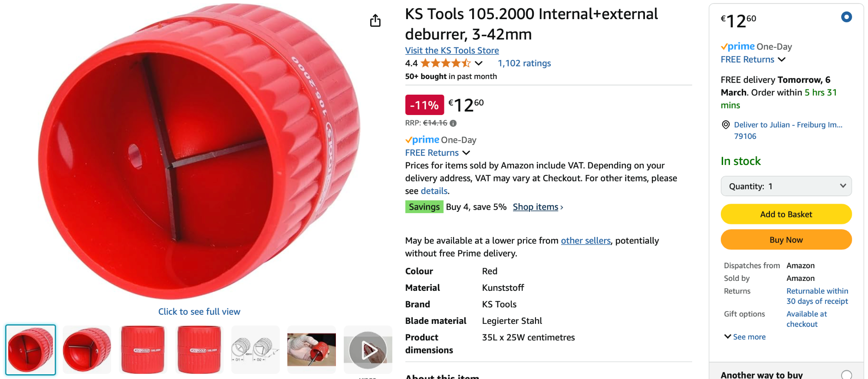The width and height of the screenshot is (868, 379).
Task: Open the other sellers link
Action: pos(585,241)
